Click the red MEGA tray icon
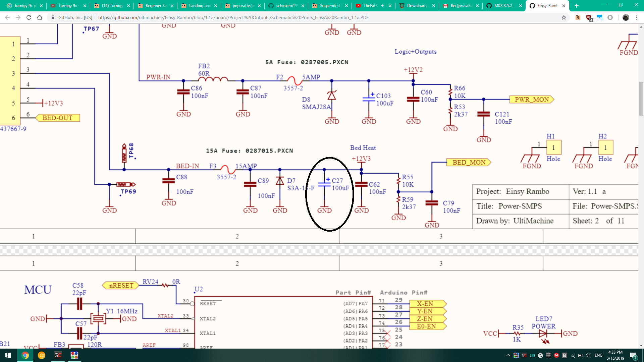Image resolution: width=644 pixels, height=362 pixels. point(556,355)
